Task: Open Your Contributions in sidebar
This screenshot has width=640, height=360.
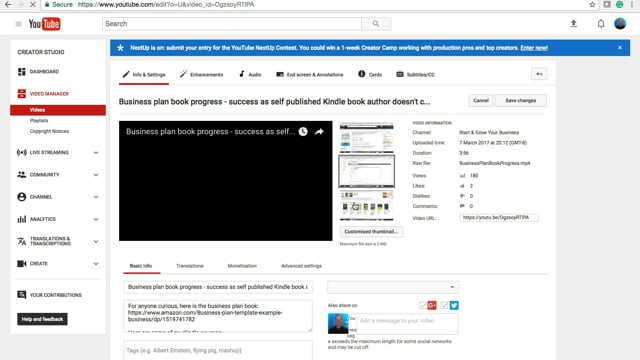Action: pos(49,295)
